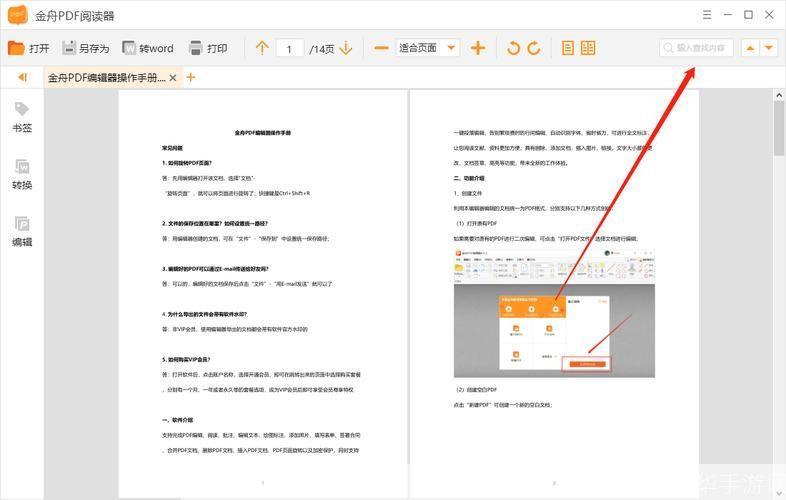Open the 适合页面 zoom dropdown
786x500 pixels.
point(428,48)
